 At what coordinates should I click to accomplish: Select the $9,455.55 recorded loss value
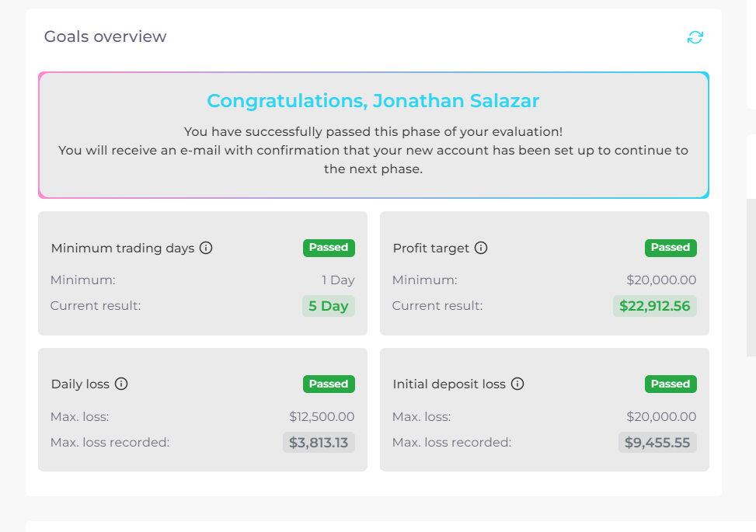tap(658, 443)
